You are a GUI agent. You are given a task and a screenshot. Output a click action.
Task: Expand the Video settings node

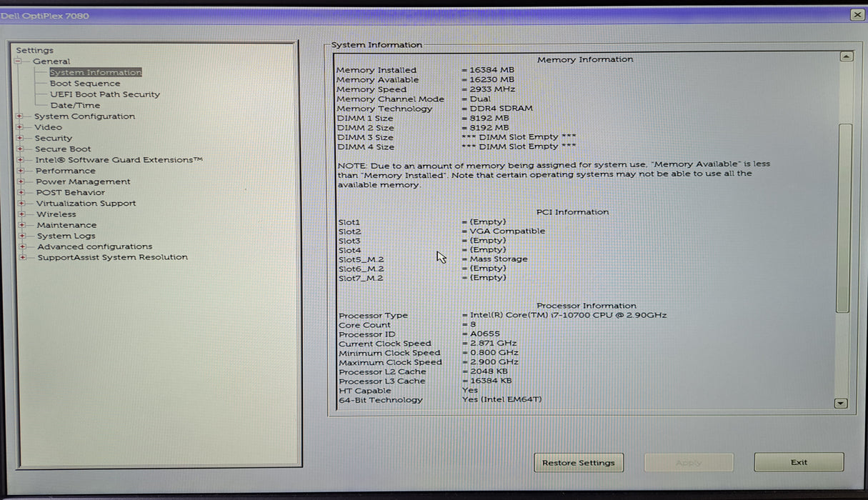pos(20,127)
